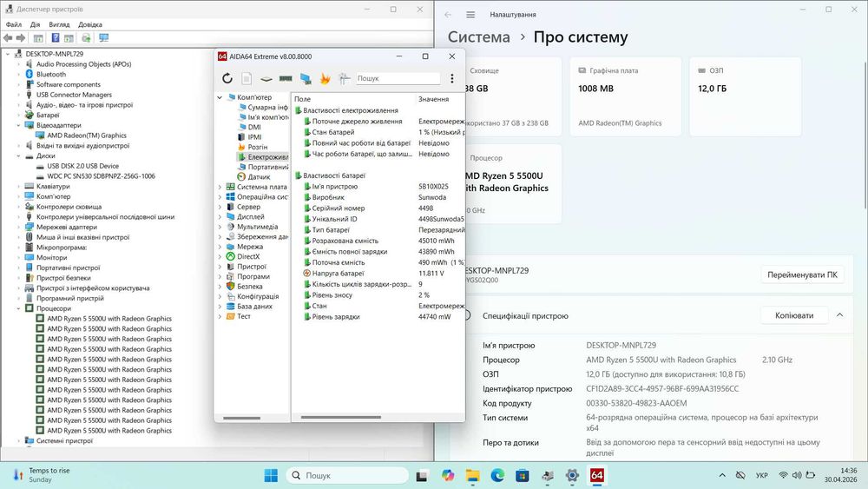The image size is (868, 489).
Task: Collapse the Відеоадаптери node in Device Manager
Action: coord(18,125)
